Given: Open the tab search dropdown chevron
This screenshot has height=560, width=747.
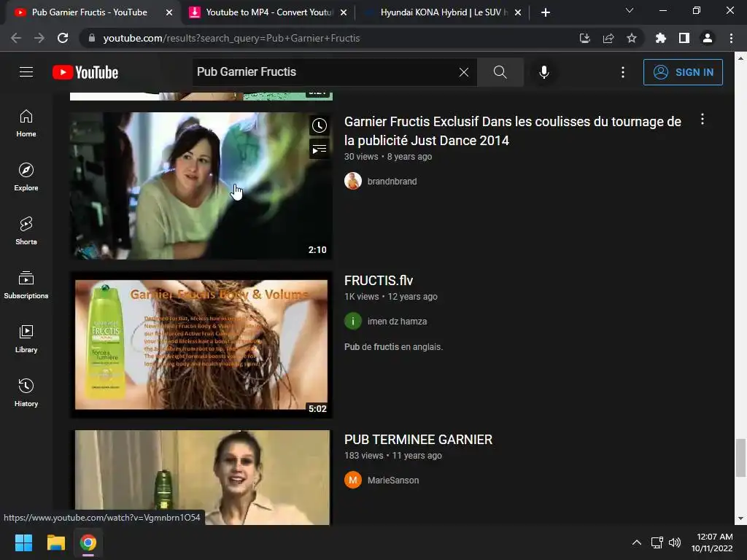Looking at the screenshot, I should coord(630,10).
